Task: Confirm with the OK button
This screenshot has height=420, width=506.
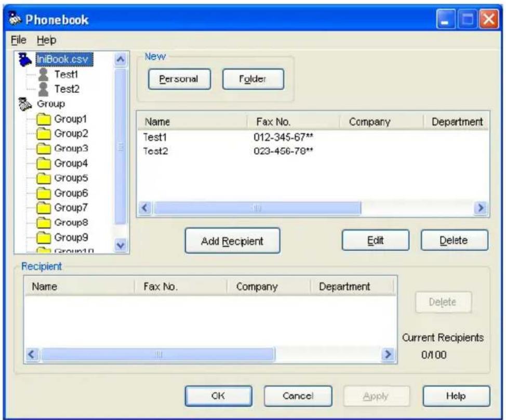Action: [219, 396]
